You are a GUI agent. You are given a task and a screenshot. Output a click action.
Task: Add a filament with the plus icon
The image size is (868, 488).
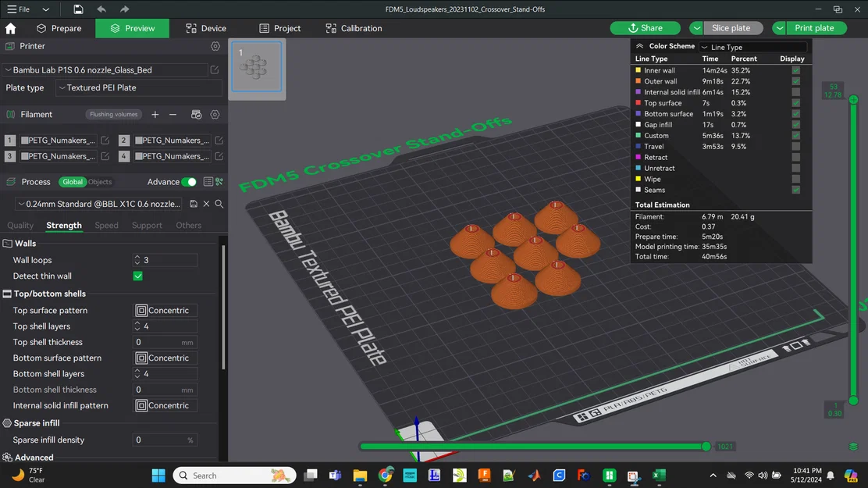[x=155, y=115]
